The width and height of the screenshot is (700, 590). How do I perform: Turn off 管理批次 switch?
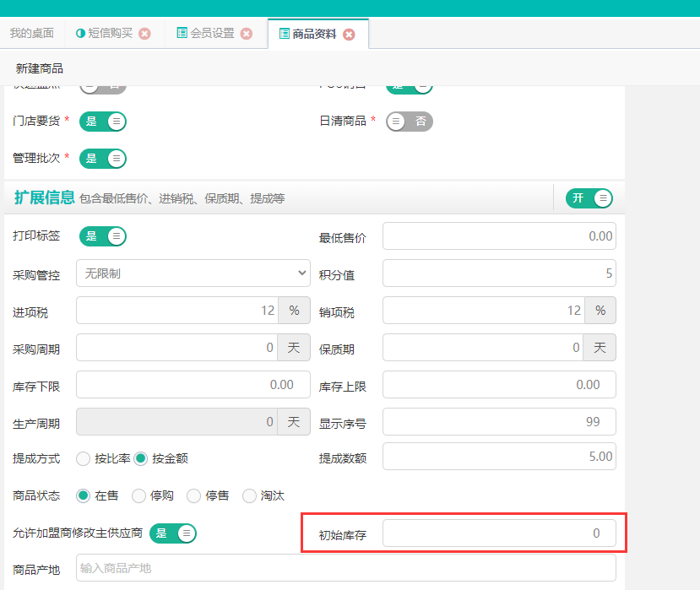[103, 159]
